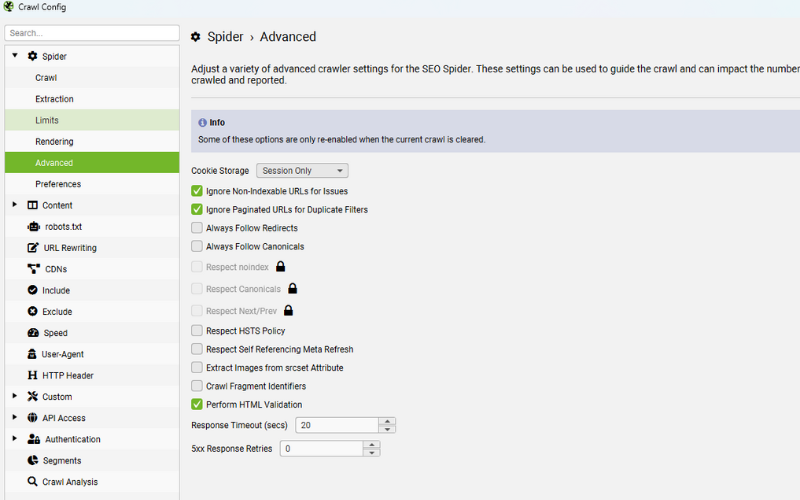Screen dimensions: 800x500
Task: Open the Crawl Analysis section
Action: pos(69,482)
